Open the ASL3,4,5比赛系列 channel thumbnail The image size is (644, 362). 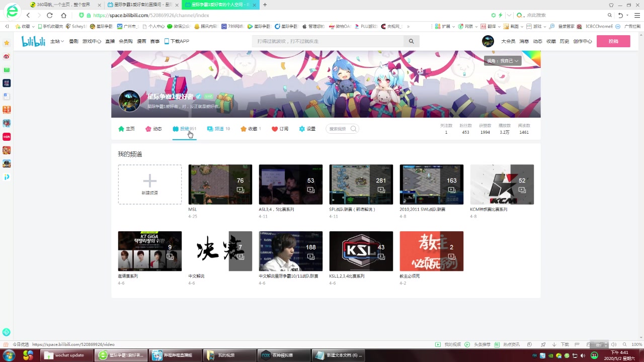tap(291, 185)
